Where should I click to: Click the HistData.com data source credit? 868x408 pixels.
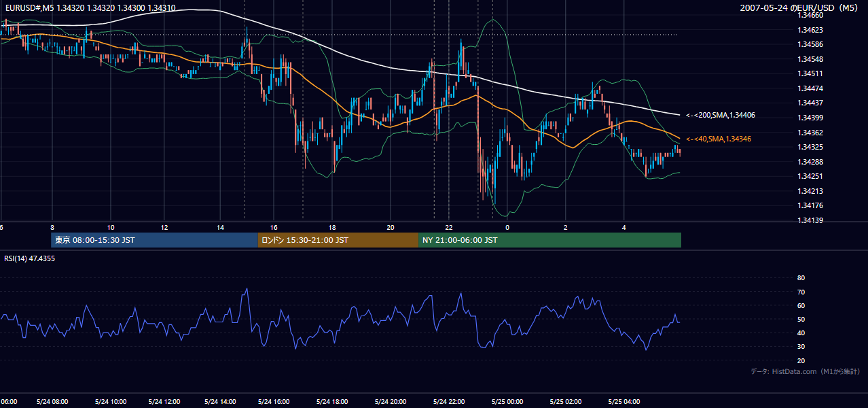806,371
